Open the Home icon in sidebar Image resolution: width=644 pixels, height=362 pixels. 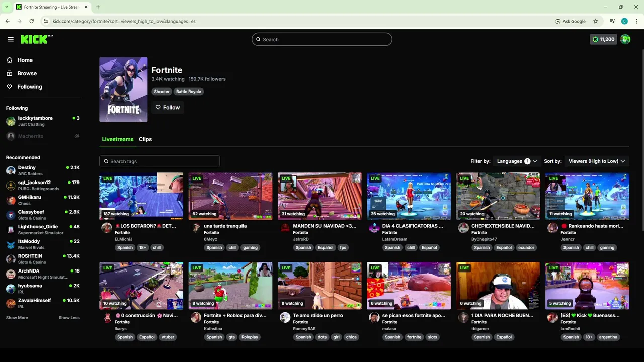point(9,60)
